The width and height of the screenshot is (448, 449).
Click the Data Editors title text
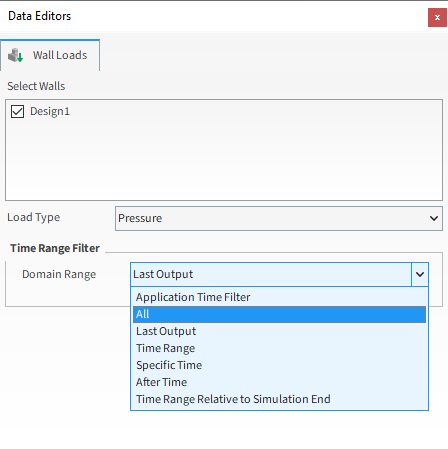coord(40,16)
